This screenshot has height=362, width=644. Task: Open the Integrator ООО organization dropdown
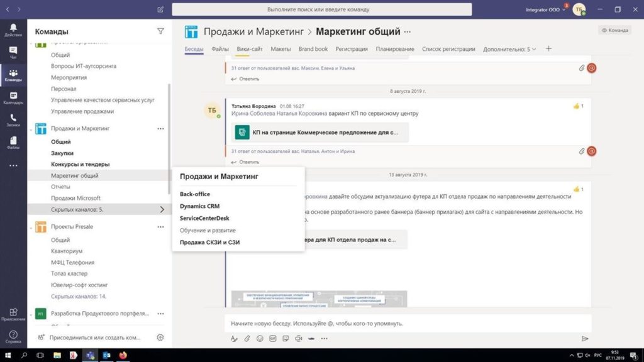click(545, 9)
